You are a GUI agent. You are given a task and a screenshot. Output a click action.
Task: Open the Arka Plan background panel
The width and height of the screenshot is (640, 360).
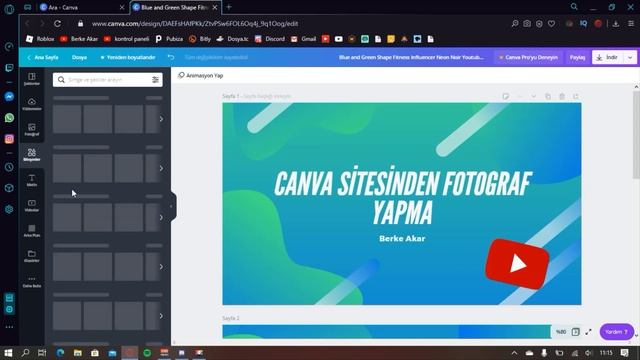(x=31, y=231)
